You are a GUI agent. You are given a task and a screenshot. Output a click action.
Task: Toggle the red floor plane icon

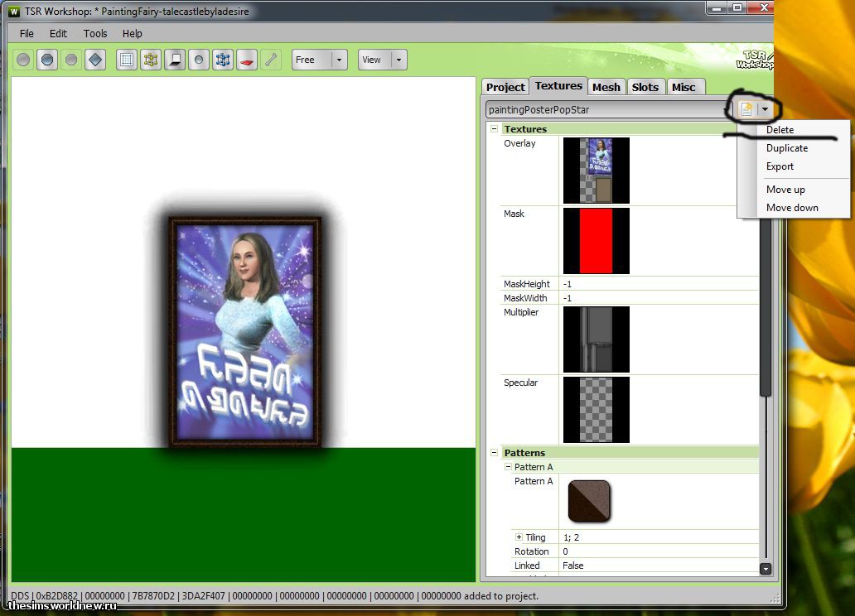click(247, 60)
